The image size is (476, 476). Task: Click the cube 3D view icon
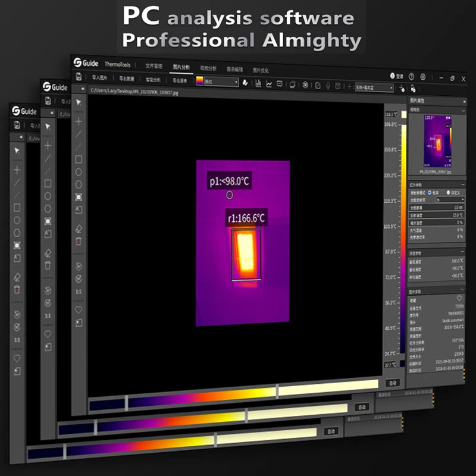coord(305,85)
